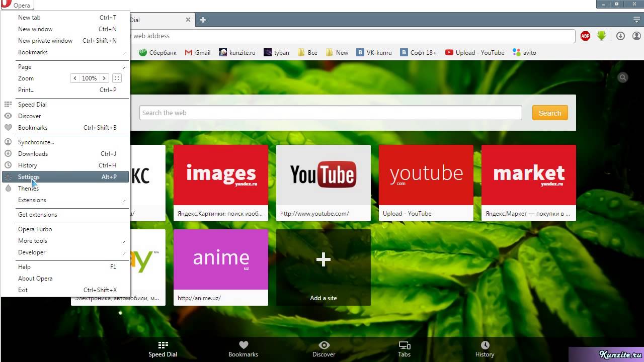
Task: Click the Search the web field
Action: (x=331, y=113)
